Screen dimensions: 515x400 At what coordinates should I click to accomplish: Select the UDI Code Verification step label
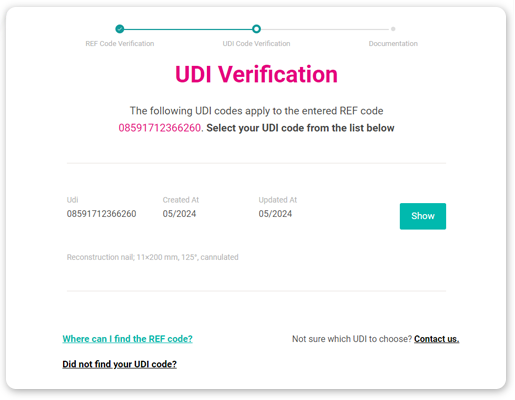point(256,44)
